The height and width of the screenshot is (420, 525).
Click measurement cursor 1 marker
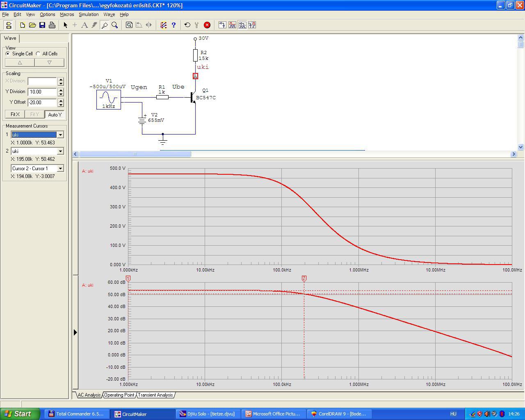128,278
